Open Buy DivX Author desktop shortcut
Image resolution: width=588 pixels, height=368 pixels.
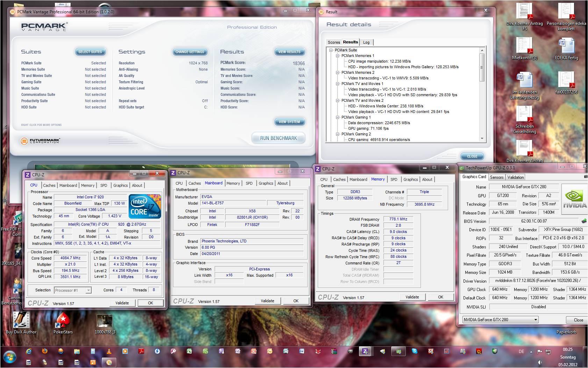[21, 324]
